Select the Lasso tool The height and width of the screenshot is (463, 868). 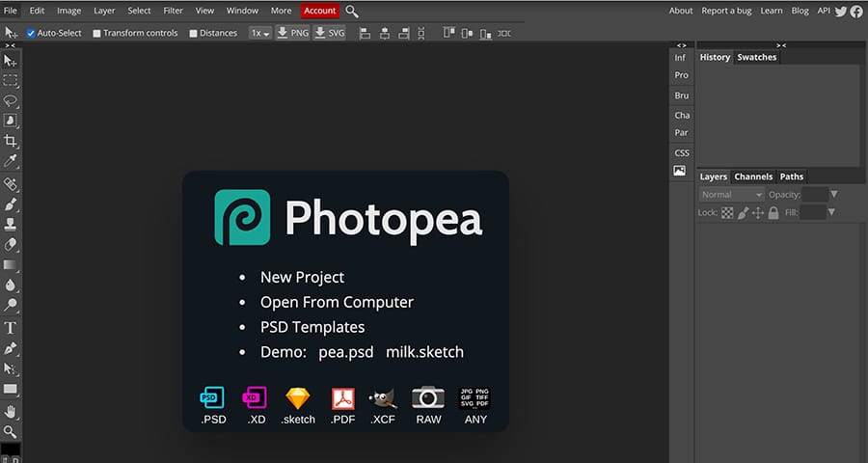[x=10, y=100]
